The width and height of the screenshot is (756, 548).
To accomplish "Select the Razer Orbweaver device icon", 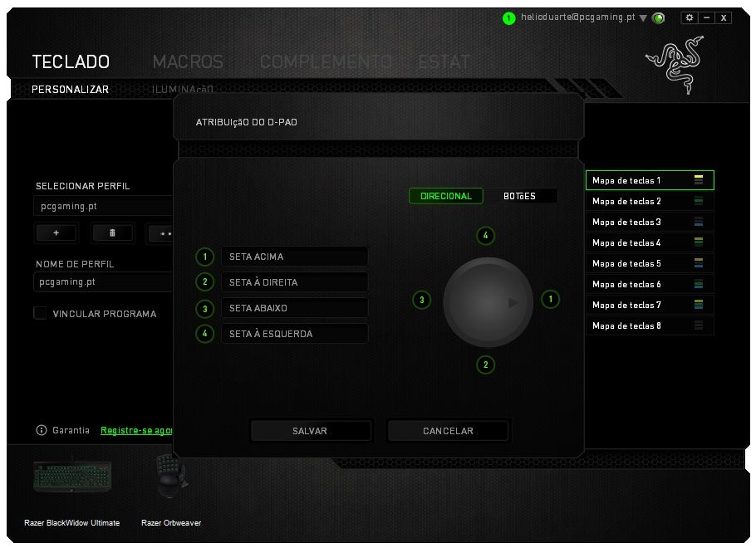I will [171, 477].
